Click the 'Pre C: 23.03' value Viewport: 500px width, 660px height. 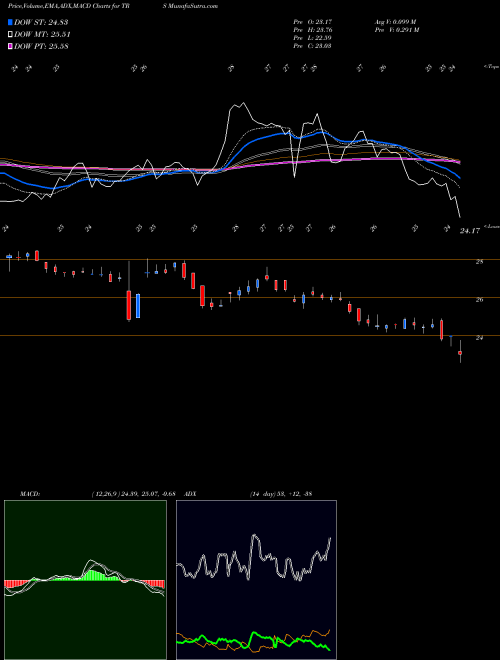click(x=313, y=46)
